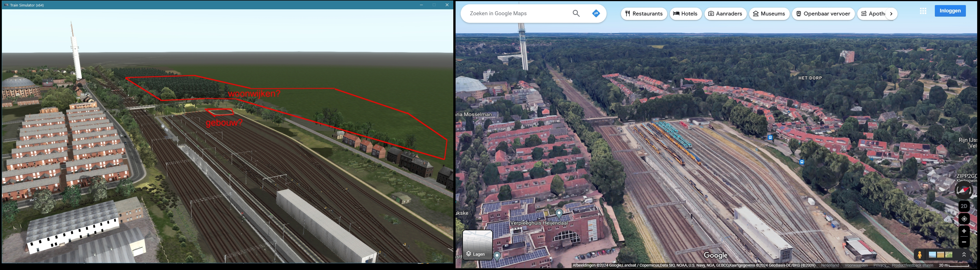Maximize the Train Simulator window
The image size is (980, 270).
(x=434, y=5)
